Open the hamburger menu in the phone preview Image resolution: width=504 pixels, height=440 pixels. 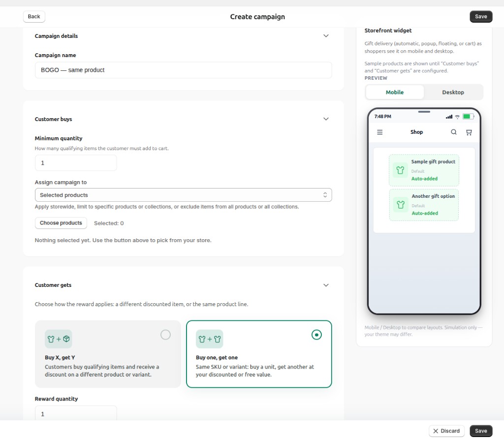point(379,132)
